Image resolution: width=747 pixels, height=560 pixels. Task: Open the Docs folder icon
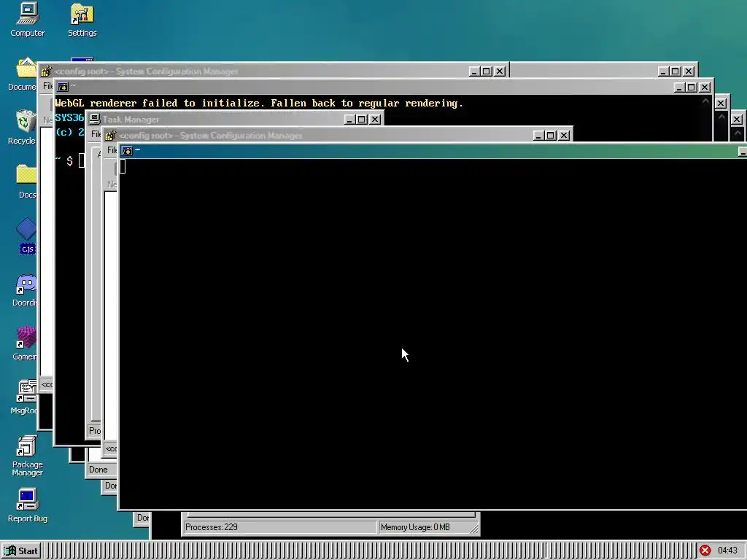pos(27,182)
